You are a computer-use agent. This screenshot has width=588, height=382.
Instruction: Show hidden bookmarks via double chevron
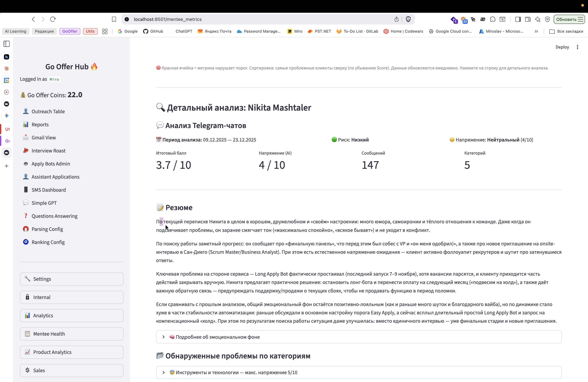[536, 31]
